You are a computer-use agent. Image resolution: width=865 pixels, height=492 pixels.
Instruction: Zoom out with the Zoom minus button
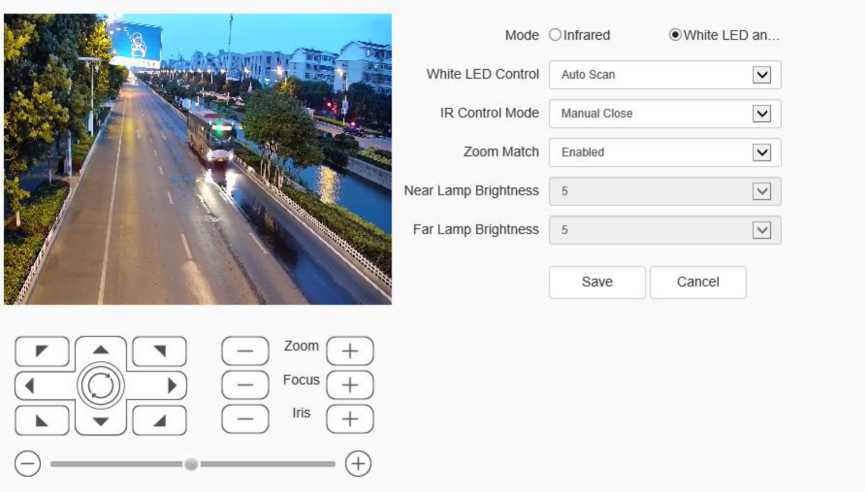tap(245, 351)
